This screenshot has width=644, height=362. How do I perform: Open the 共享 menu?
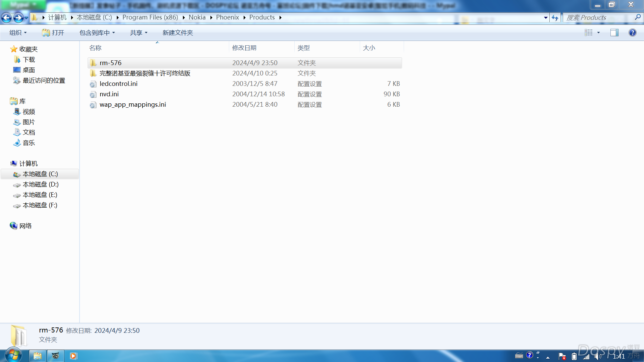[138, 33]
